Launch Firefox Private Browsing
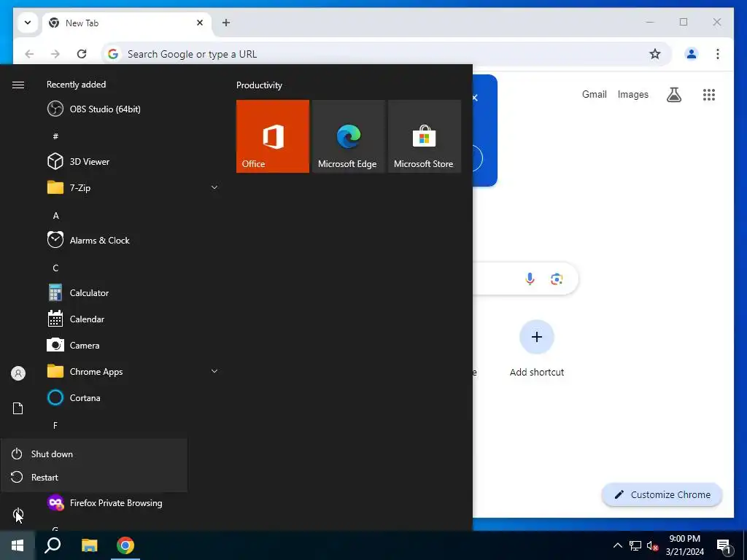Image resolution: width=747 pixels, height=560 pixels. [133, 503]
